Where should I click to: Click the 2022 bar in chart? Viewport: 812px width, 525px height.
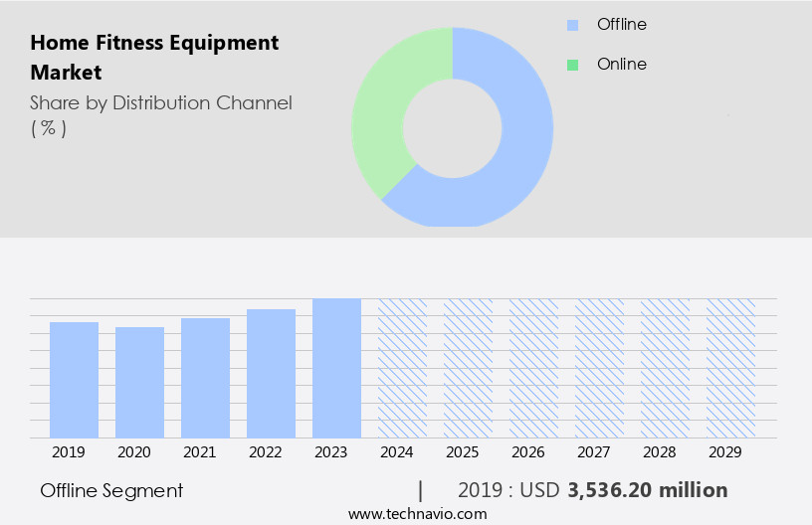click(271, 374)
